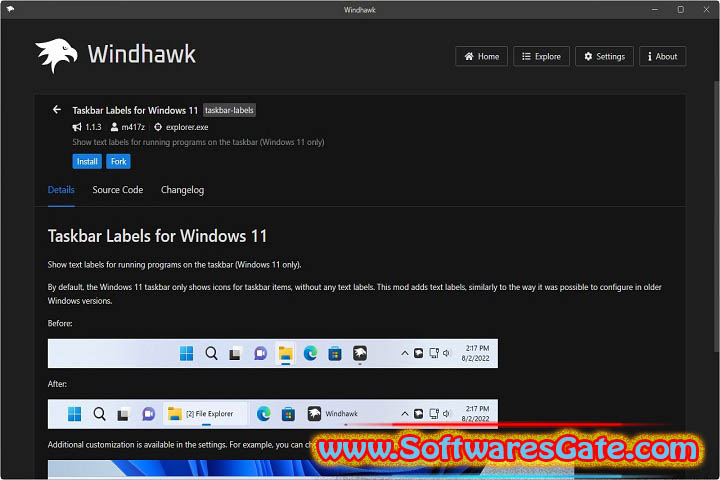Click the Edge icon in After image
This screenshot has height=480, width=720.
point(264,414)
